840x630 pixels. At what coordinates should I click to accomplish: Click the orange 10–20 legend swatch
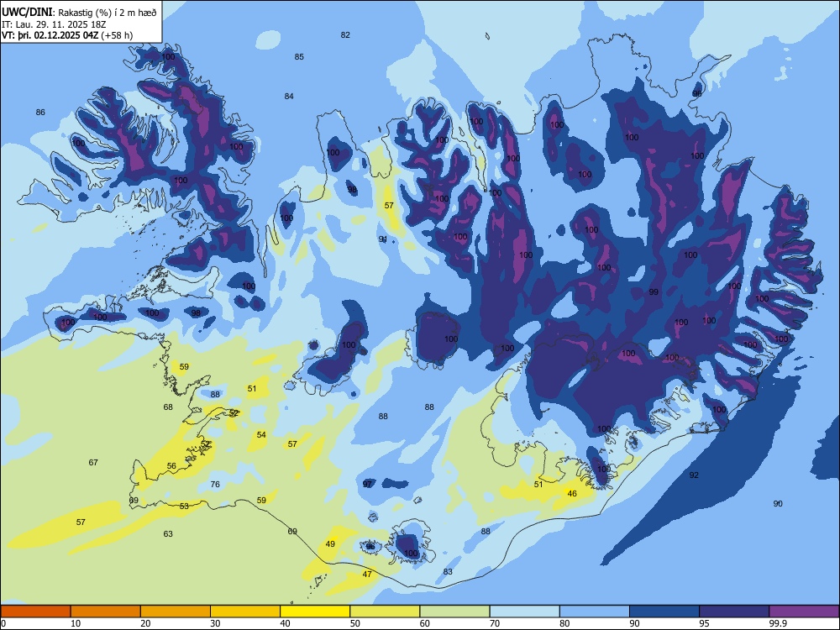tap(106, 612)
